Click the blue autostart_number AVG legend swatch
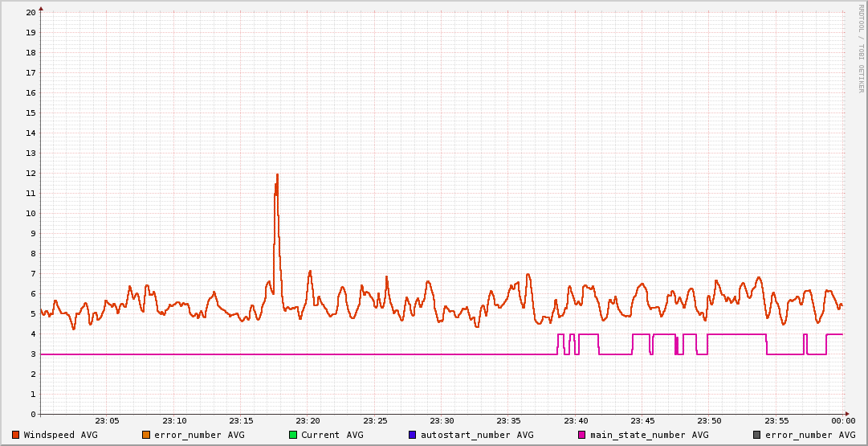Viewport: 868px width, 446px height. pyautogui.click(x=412, y=435)
